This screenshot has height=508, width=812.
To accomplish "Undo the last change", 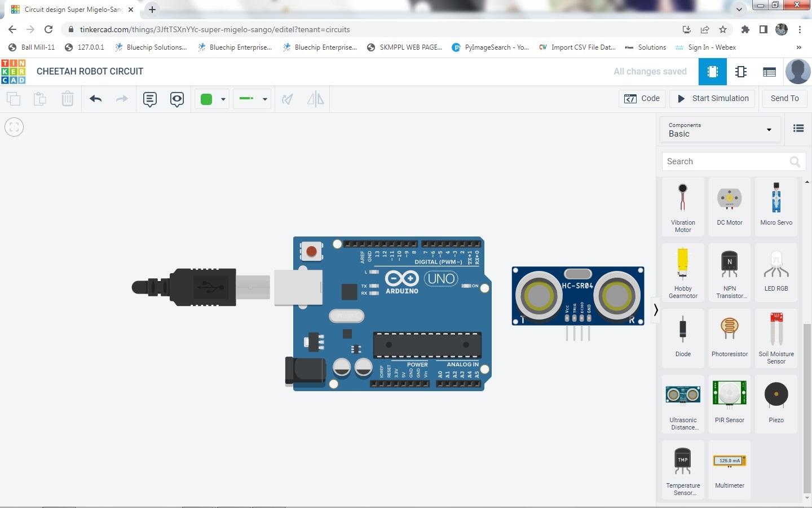I will (x=95, y=99).
